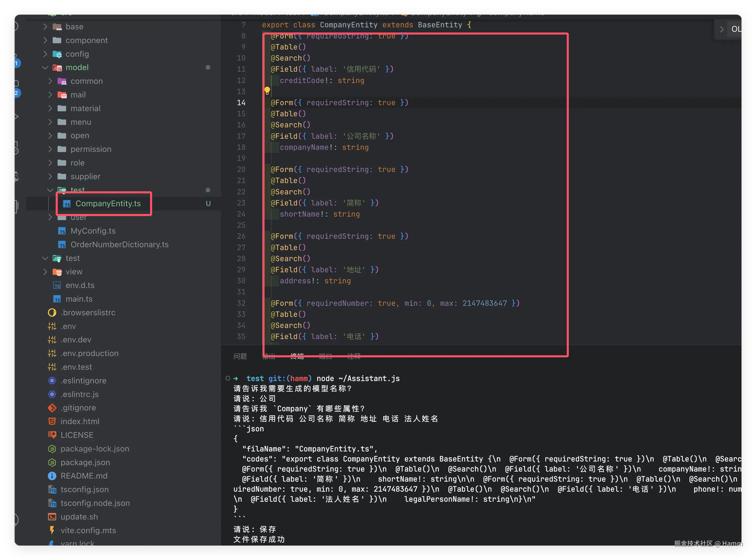Viewport: 756px width, 560px height.
Task: Click line number 14 in gutter
Action: coord(241,103)
